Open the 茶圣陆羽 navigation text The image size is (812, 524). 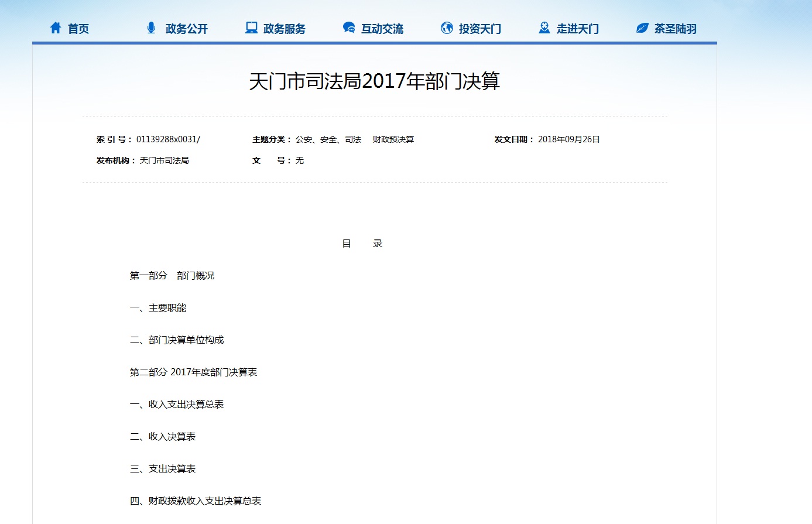(x=676, y=29)
